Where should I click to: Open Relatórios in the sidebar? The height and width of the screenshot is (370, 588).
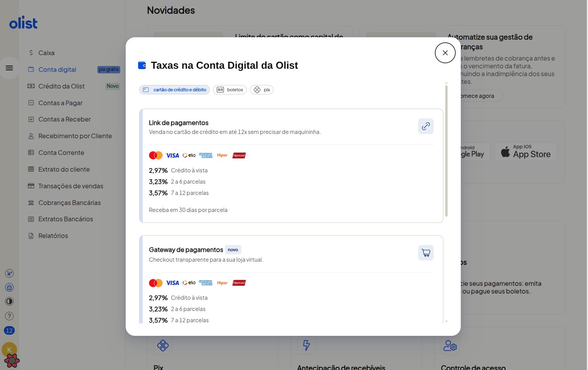tap(53, 236)
